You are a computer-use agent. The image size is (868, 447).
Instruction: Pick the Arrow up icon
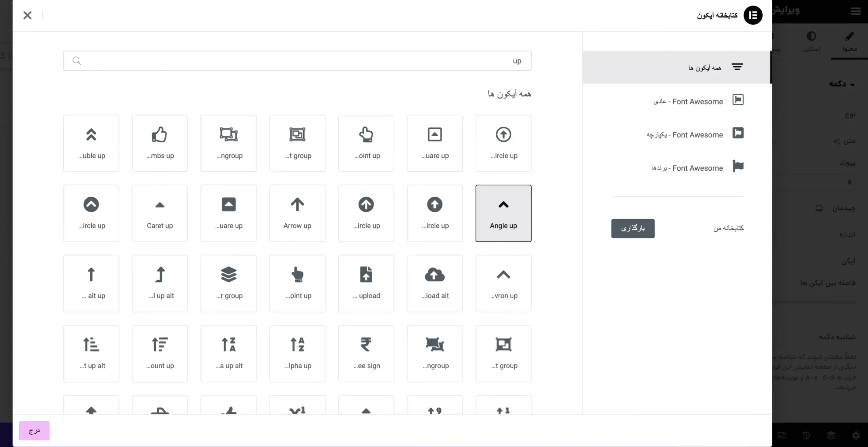(x=297, y=213)
